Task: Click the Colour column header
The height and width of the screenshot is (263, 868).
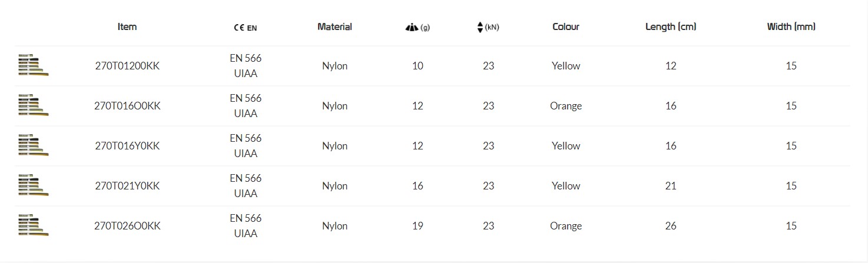Action: pyautogui.click(x=566, y=26)
